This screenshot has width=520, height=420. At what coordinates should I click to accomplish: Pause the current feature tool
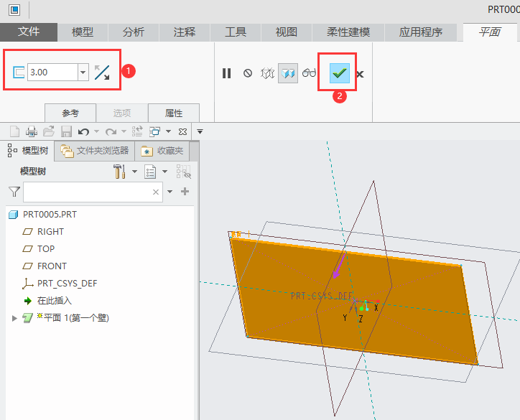click(x=227, y=73)
